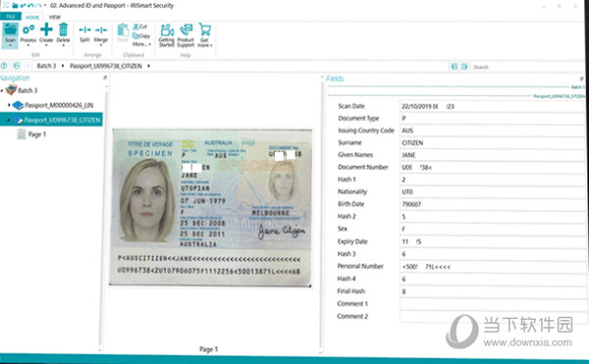Open the Scan button dropdown arrow

click(x=10, y=46)
